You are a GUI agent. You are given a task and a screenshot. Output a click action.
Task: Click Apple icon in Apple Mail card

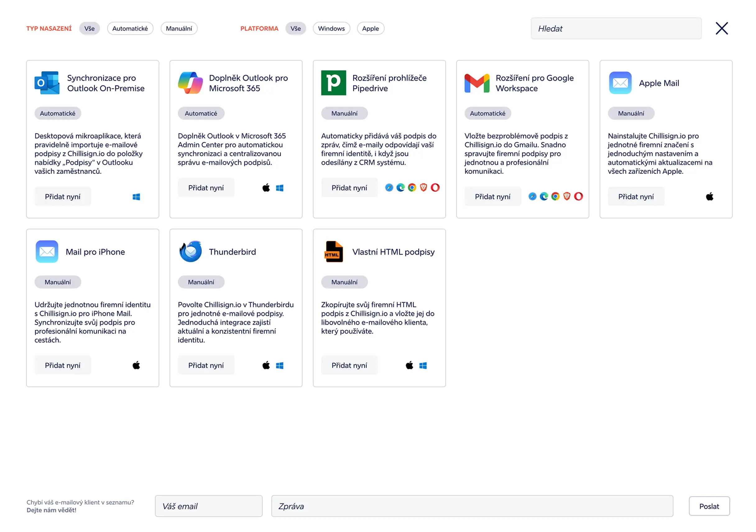tap(710, 196)
